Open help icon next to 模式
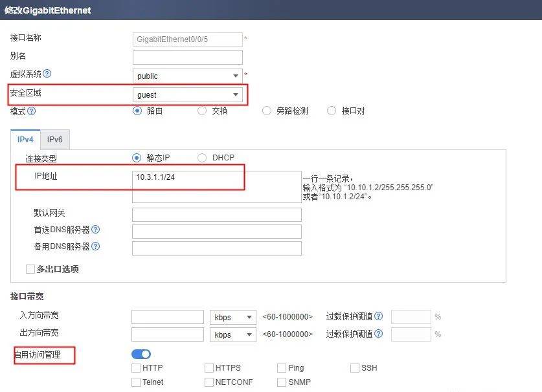The width and height of the screenshot is (542, 392). [32, 111]
